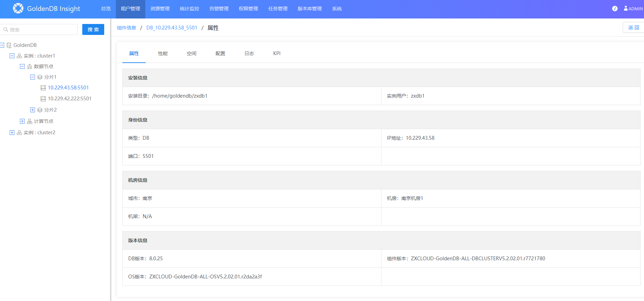Click the DB版本 value 8.0.25
644x301 pixels.
156,259
